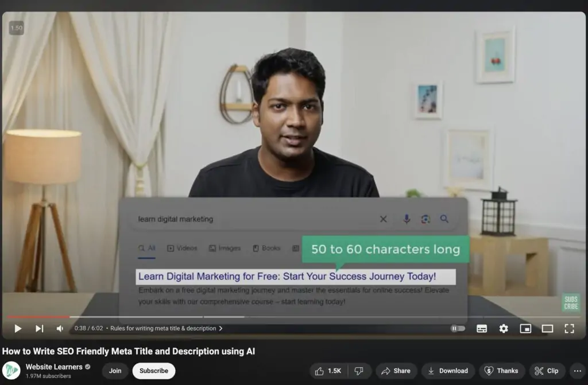
Task: Dislike the video with thumbs down
Action: [359, 371]
